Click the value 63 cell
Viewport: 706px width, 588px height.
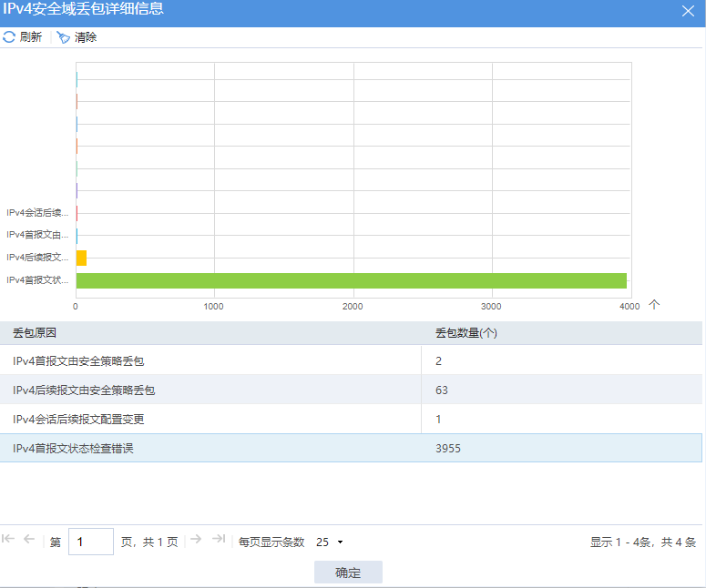[x=562, y=390]
